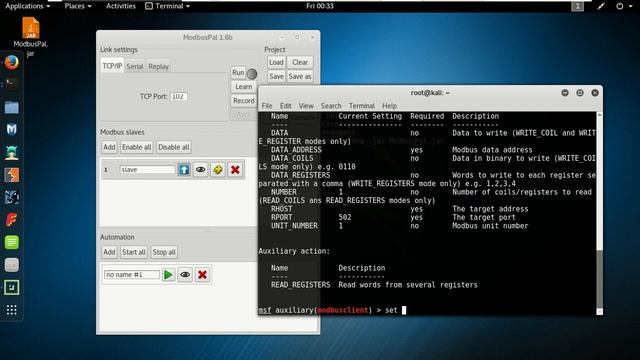Add a Modbus slave
The height and width of the screenshot is (360, 640).
(109, 147)
